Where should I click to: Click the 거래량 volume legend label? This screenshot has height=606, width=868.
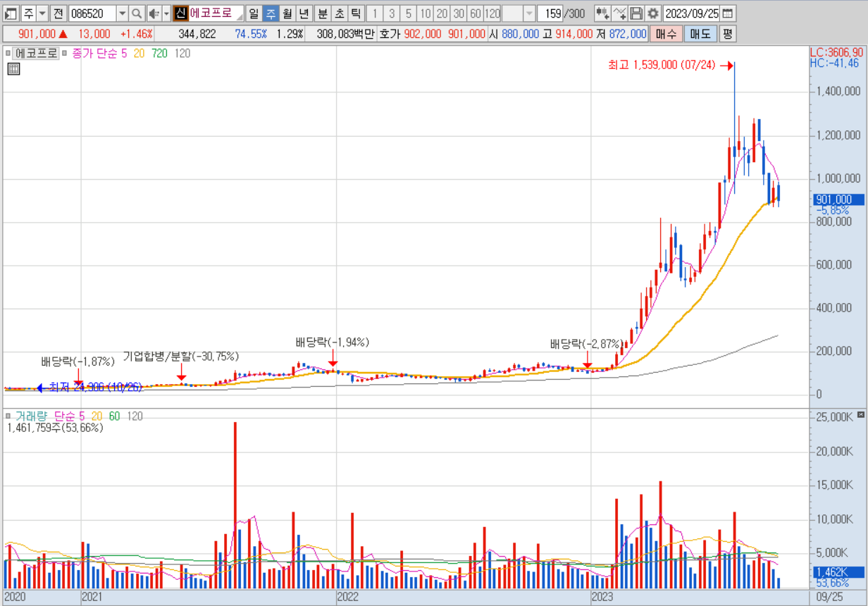31,416
